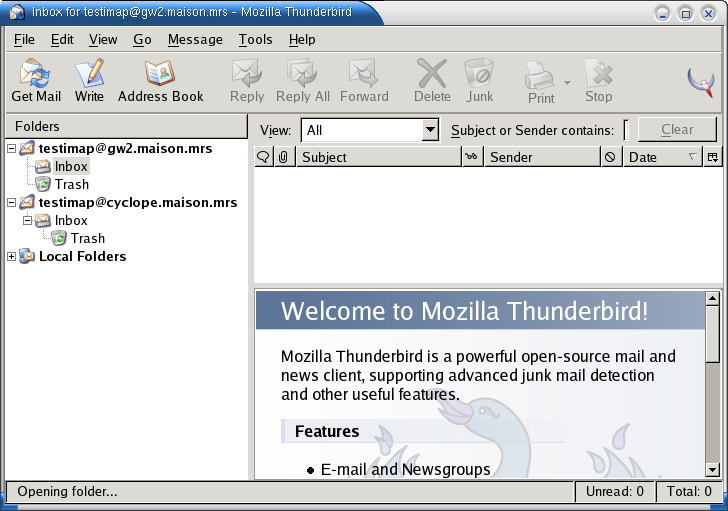This screenshot has width=728, height=511.
Task: Open the Message menu
Action: tap(195, 39)
